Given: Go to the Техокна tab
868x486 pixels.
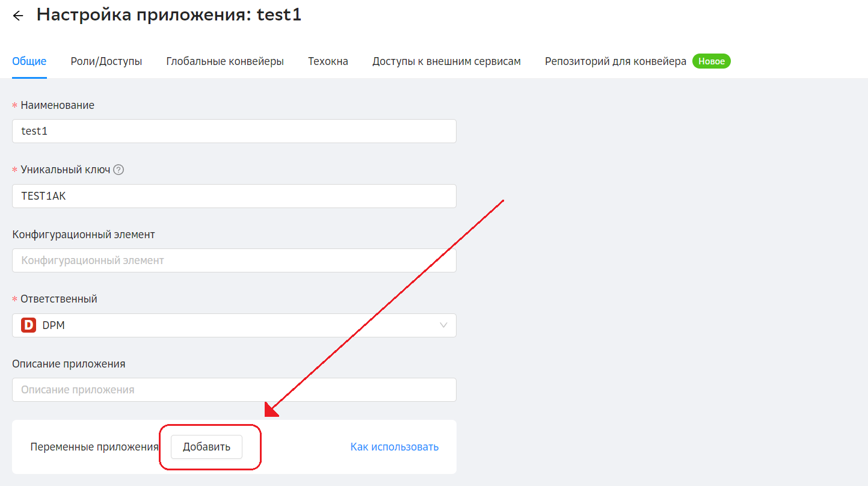Looking at the screenshot, I should point(328,61).
